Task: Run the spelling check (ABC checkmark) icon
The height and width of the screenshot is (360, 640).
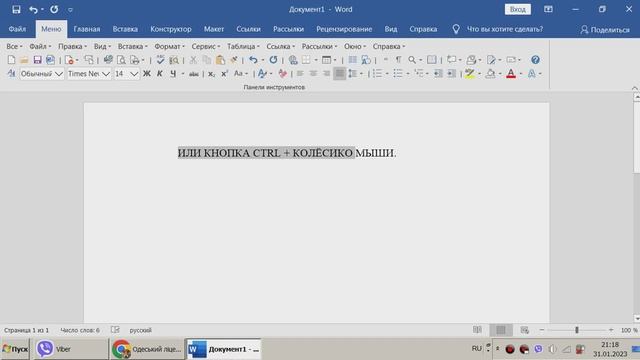Action: click(x=160, y=60)
